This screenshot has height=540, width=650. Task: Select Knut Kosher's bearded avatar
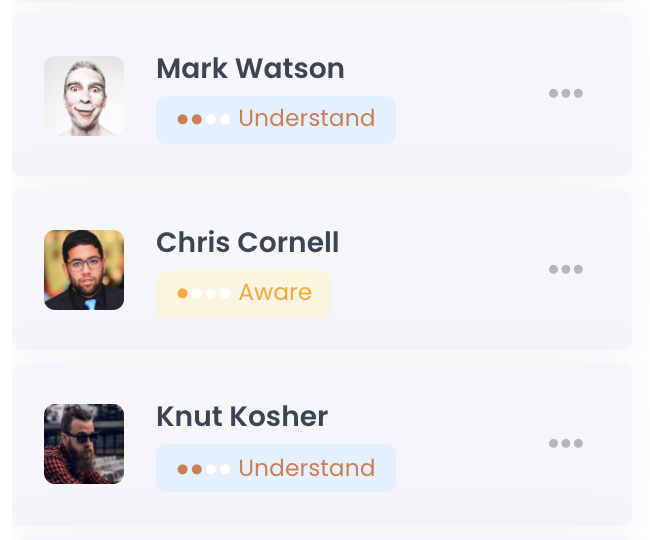point(84,444)
